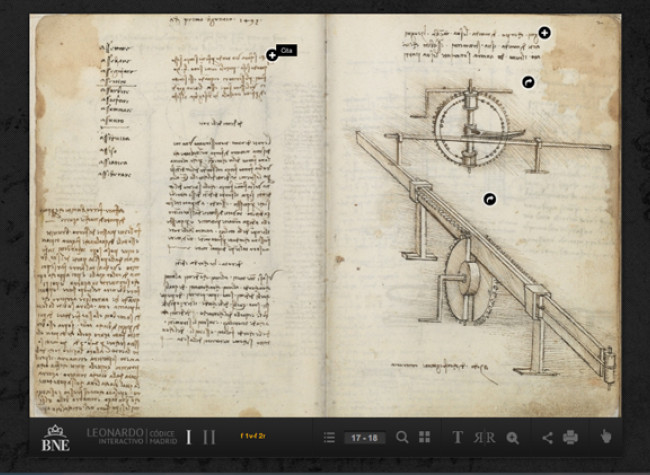Show the thumbnail grid view

(424, 437)
